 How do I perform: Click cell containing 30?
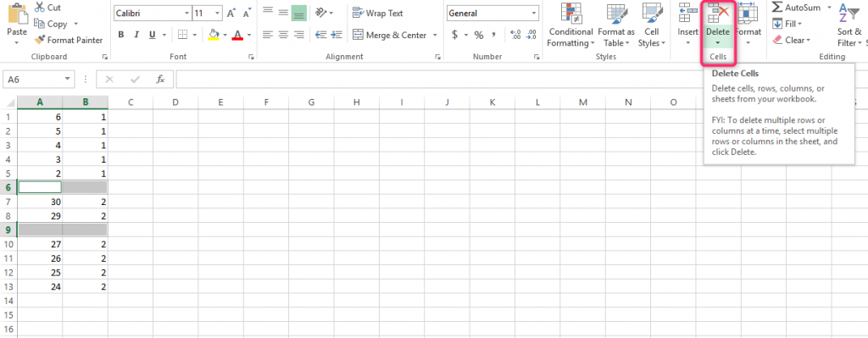40,202
